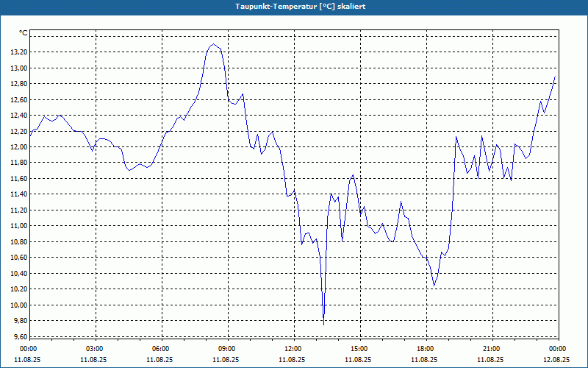Choose the 10,80 y-axis value
Viewport: 588px width, 368px height.
coord(20,241)
